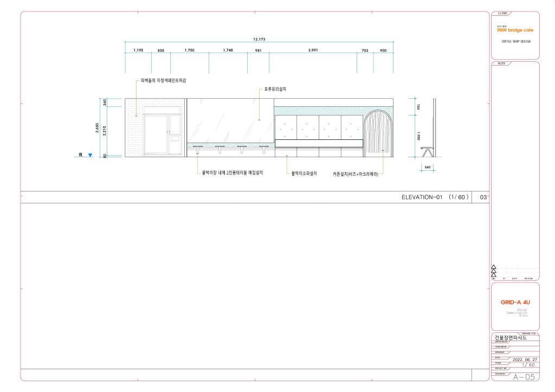Click the 540 bench depth dimension
Screen dimensions: 555x392
428,168
